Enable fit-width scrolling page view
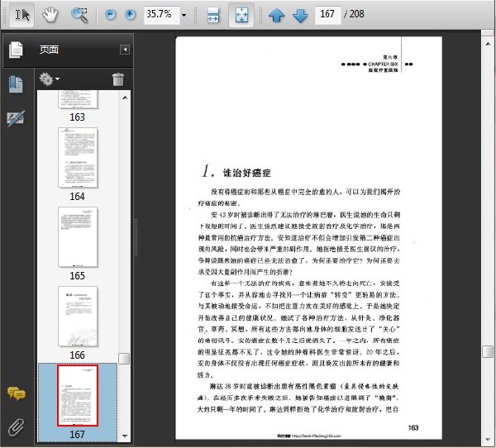Viewport: 496px width, 448px height. [x=213, y=15]
